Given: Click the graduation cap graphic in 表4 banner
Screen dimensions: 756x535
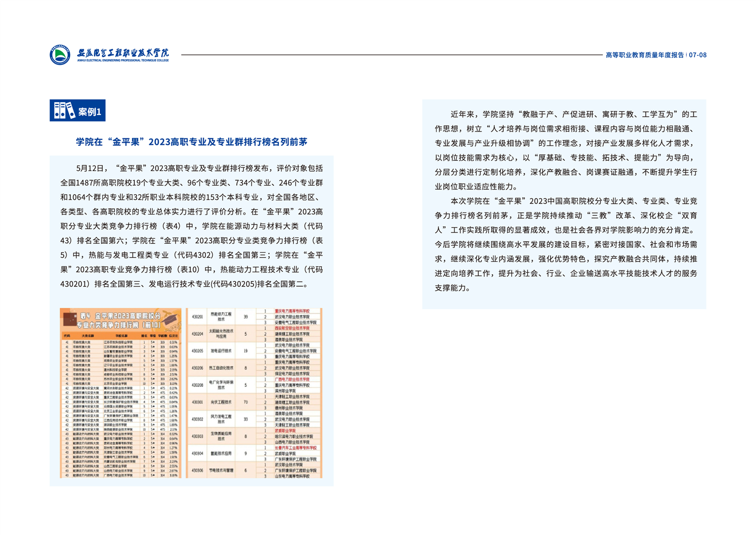Looking at the screenshot, I should [x=169, y=319].
